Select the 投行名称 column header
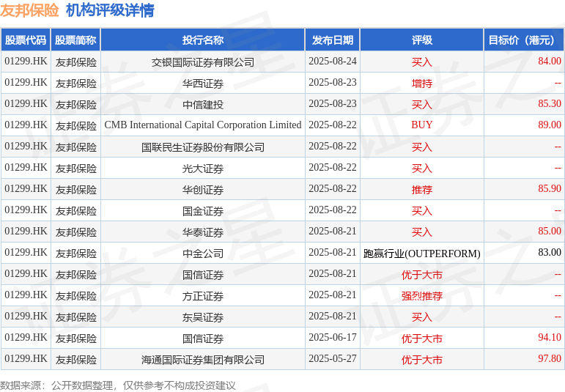565x392 pixels. [x=203, y=40]
